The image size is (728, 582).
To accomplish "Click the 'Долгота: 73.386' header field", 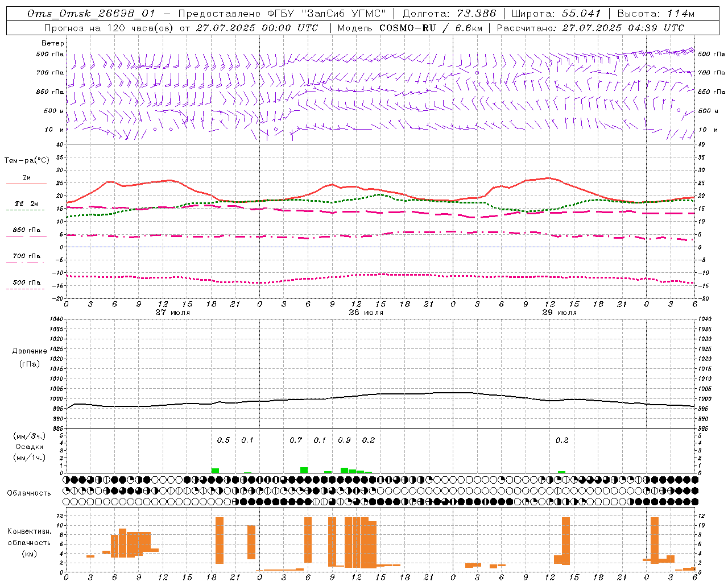I will 449,14.
